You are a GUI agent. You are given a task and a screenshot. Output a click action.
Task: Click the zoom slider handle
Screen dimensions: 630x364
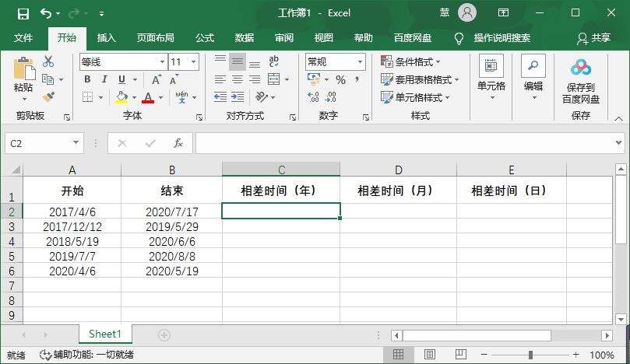tap(531, 355)
